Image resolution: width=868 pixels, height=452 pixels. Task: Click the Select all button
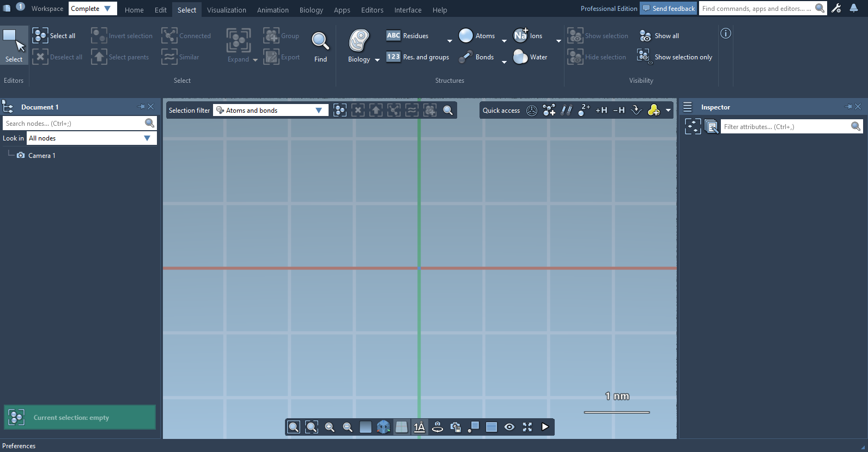pyautogui.click(x=54, y=36)
